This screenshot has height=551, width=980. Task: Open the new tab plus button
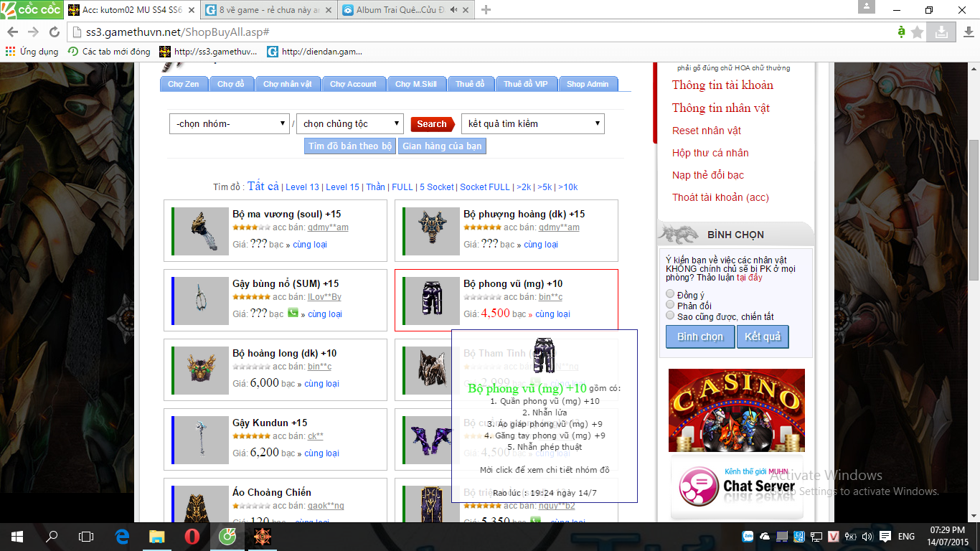(x=486, y=9)
